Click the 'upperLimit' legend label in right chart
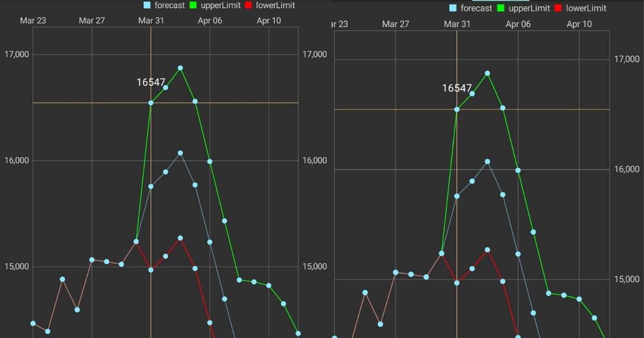Viewport: 644px width, 338px height. [529, 8]
